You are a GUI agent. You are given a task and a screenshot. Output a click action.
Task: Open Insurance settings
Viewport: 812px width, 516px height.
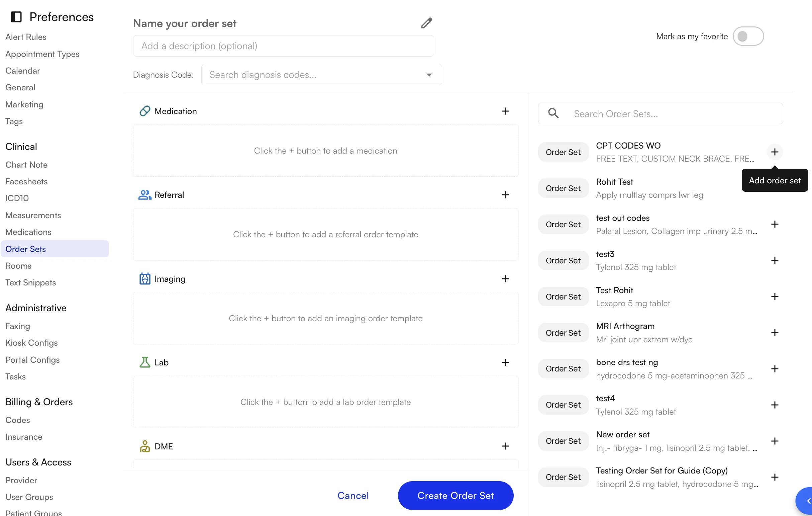click(x=24, y=437)
